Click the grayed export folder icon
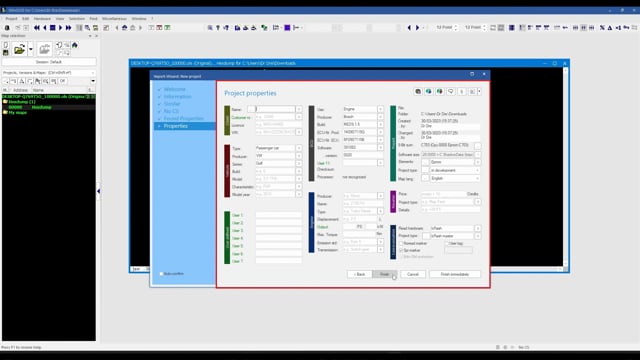 click(44, 49)
